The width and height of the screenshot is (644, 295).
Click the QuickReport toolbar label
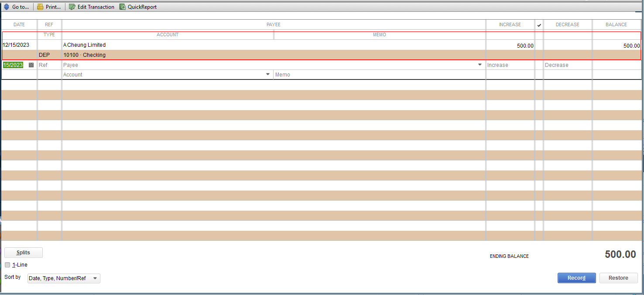click(142, 7)
